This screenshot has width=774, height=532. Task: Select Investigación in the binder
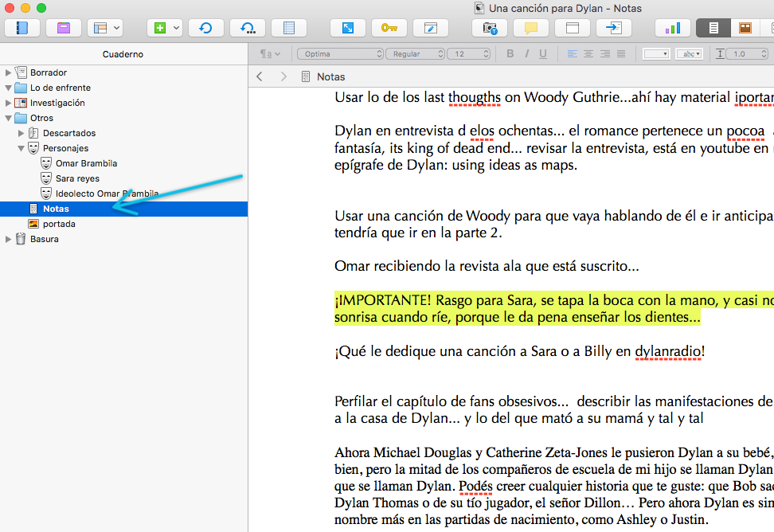(57, 103)
